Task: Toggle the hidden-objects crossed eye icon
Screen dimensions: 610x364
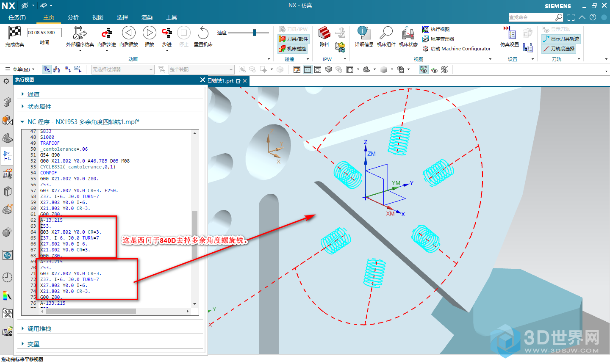Action: pos(444,69)
